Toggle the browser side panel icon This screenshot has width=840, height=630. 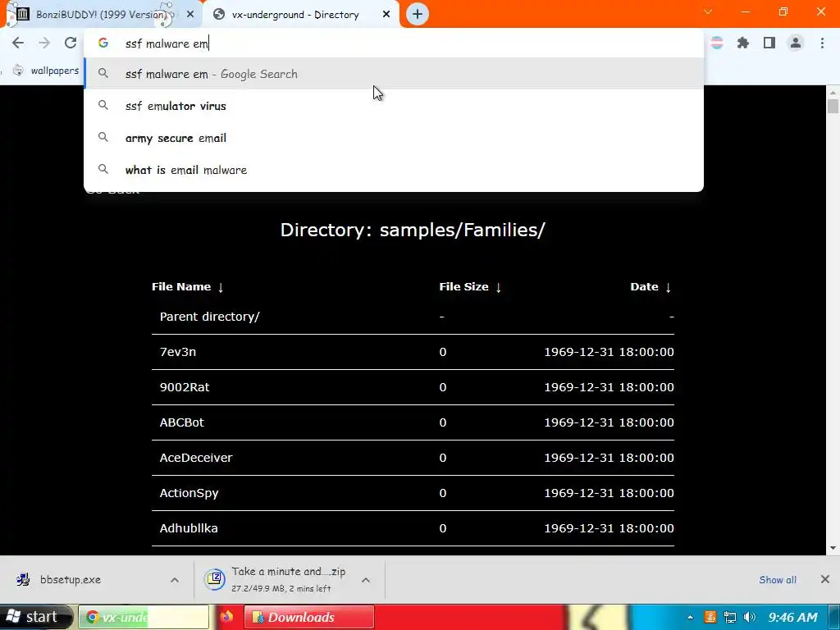769,43
